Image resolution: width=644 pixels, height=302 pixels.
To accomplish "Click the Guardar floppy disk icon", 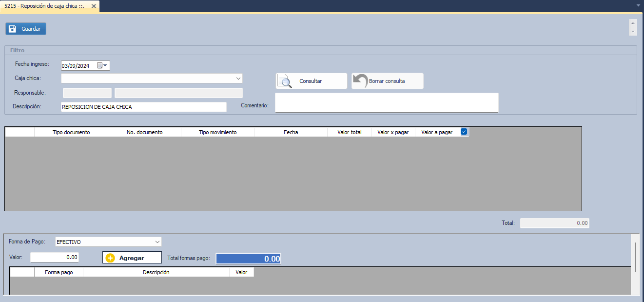I will [x=13, y=29].
